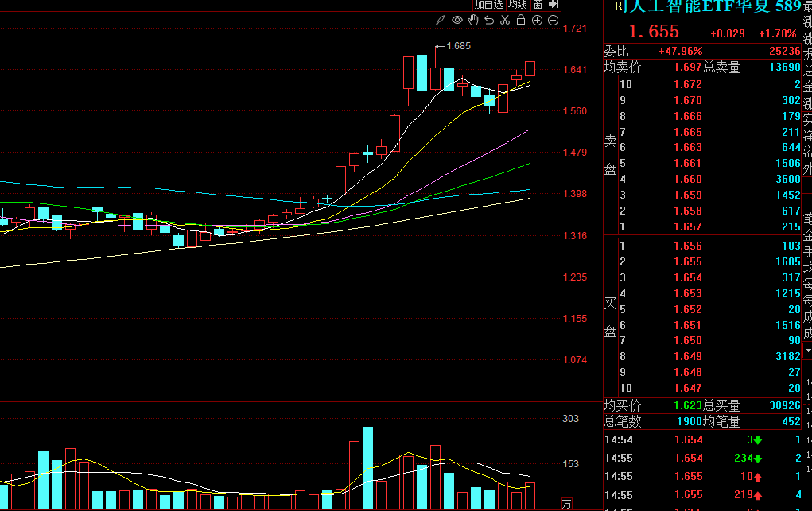Select buy level 8 price 1.649
812x511 pixels.
coord(687,356)
